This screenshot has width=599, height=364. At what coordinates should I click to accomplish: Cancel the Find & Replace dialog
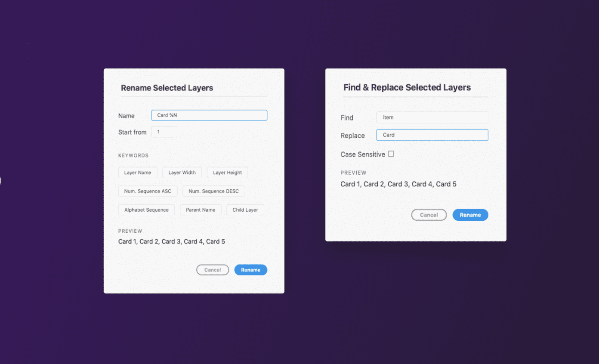[429, 215]
